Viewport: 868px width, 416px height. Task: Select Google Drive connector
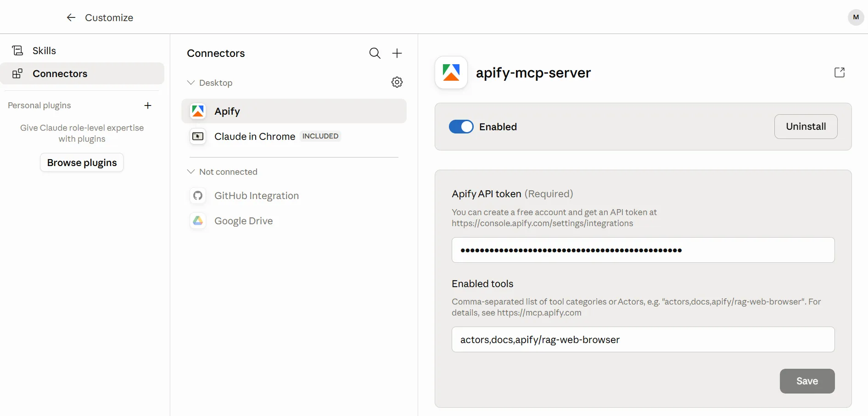pos(294,221)
